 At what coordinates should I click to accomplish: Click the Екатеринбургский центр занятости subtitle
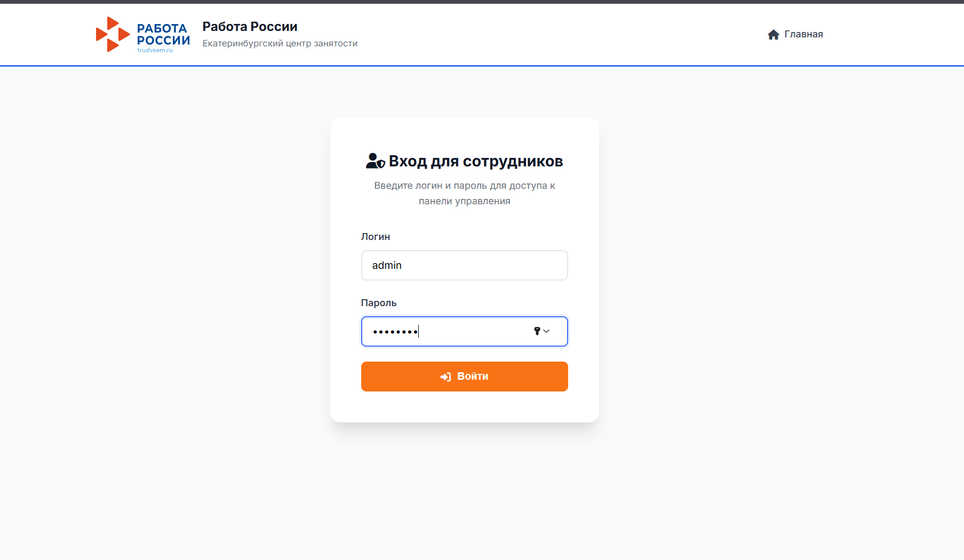point(280,44)
